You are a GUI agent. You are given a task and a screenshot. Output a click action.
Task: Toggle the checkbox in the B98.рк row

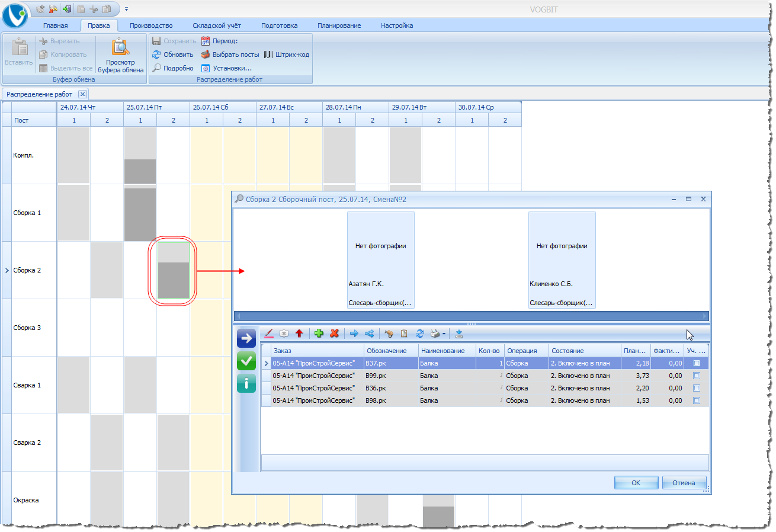point(697,401)
